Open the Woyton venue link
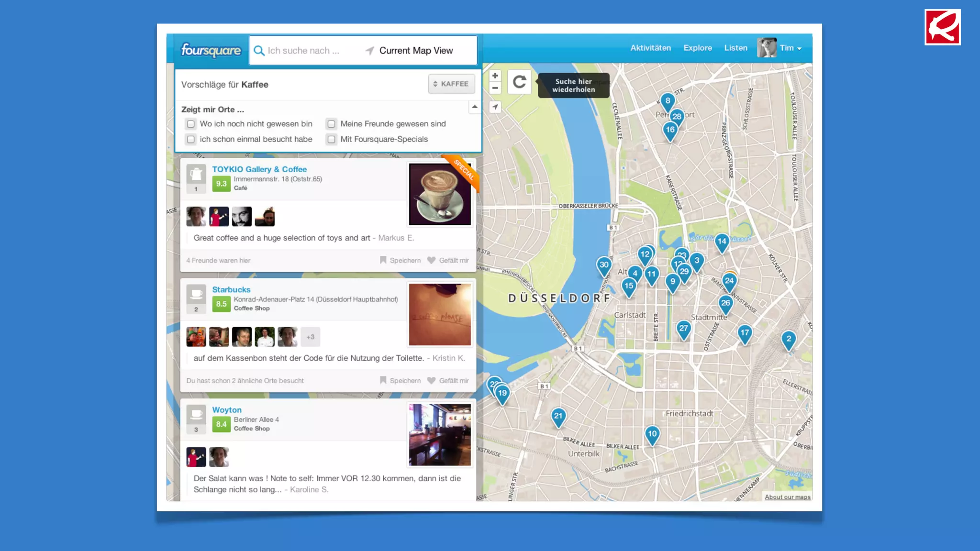The height and width of the screenshot is (551, 980). coord(227,410)
